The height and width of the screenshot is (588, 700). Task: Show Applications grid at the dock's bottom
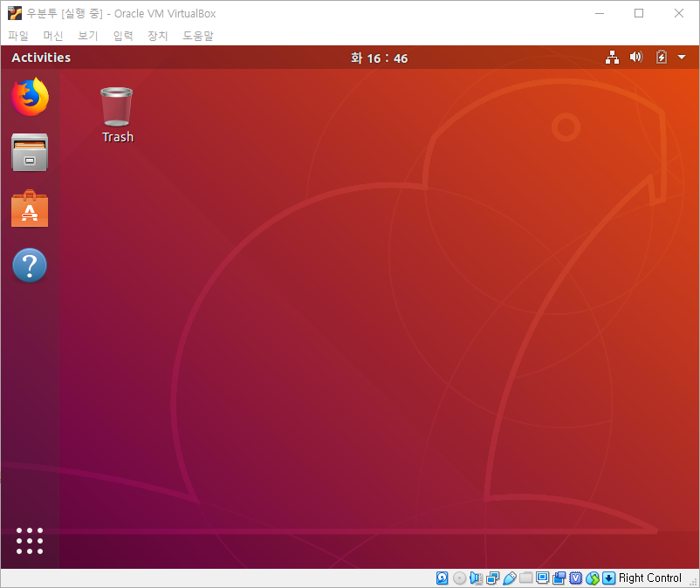[30, 541]
